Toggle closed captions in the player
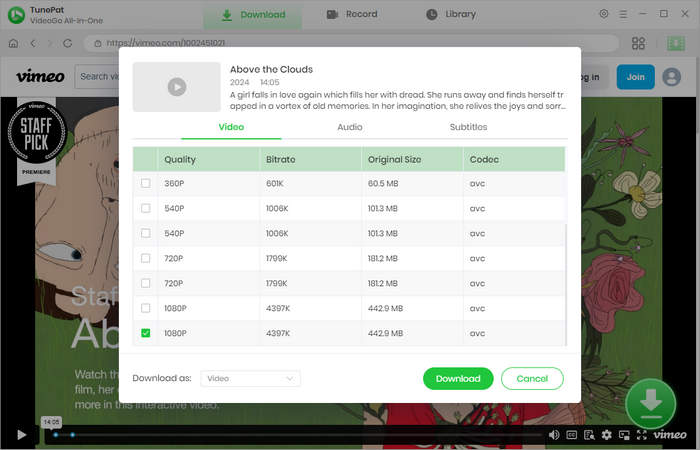The width and height of the screenshot is (700, 450). pos(571,435)
